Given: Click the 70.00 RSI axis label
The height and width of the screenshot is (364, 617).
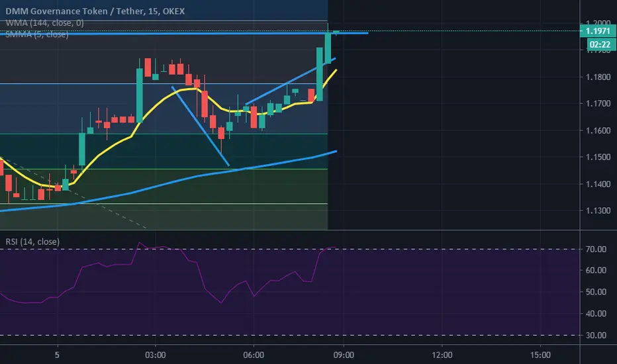Looking at the screenshot, I should click(596, 249).
